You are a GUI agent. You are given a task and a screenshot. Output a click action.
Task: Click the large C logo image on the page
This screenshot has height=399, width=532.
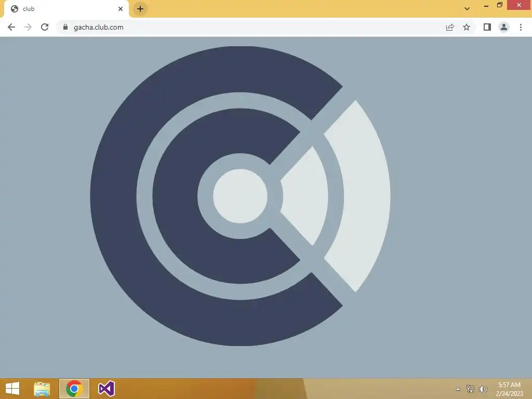240,196
